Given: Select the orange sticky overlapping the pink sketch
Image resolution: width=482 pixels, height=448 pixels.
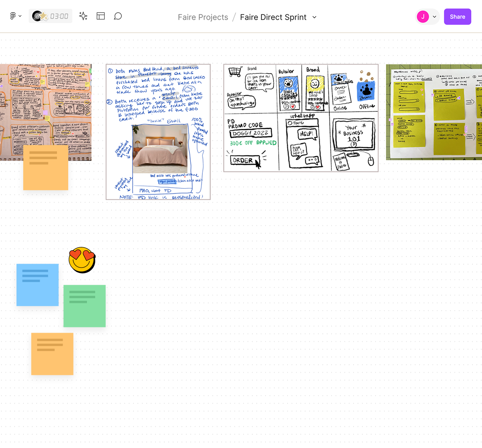Looking at the screenshot, I should coord(46,168).
